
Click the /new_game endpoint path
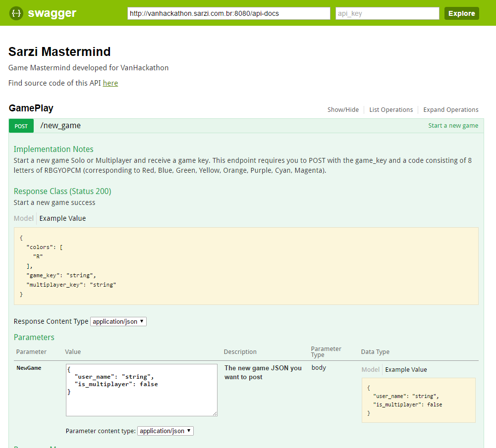(x=60, y=126)
